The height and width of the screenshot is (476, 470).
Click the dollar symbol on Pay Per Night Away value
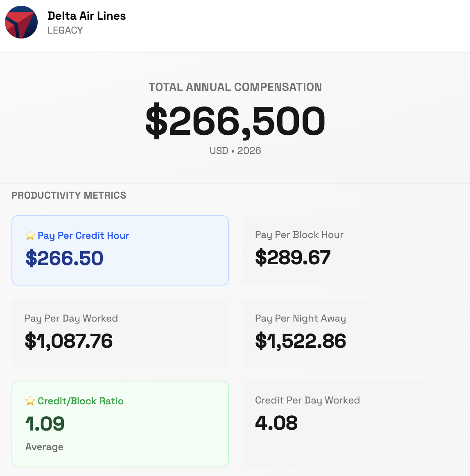261,341
